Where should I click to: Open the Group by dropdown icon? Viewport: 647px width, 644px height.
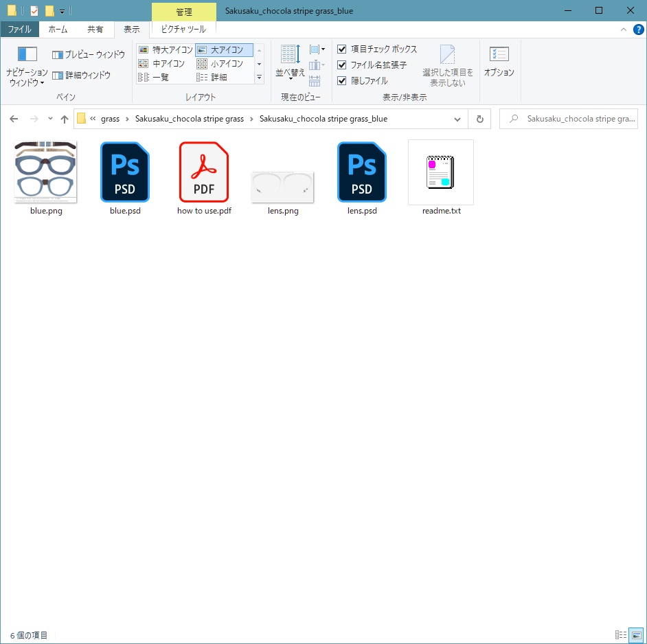pyautogui.click(x=317, y=49)
